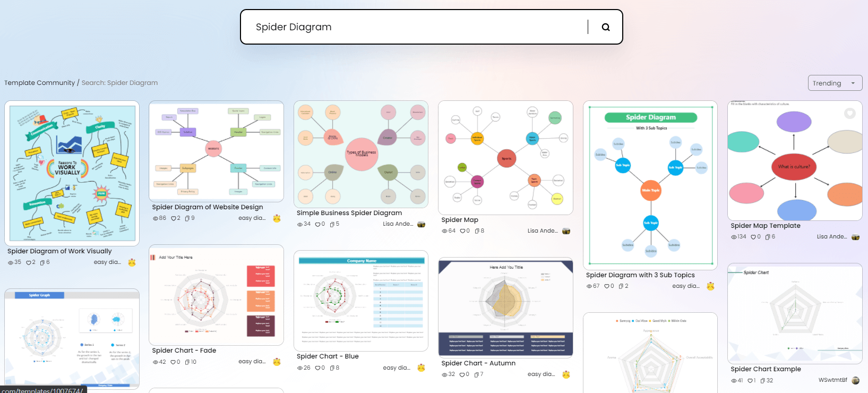Like Spider Diagram of Website Design heart icon
Image resolution: width=868 pixels, height=393 pixels.
click(173, 218)
